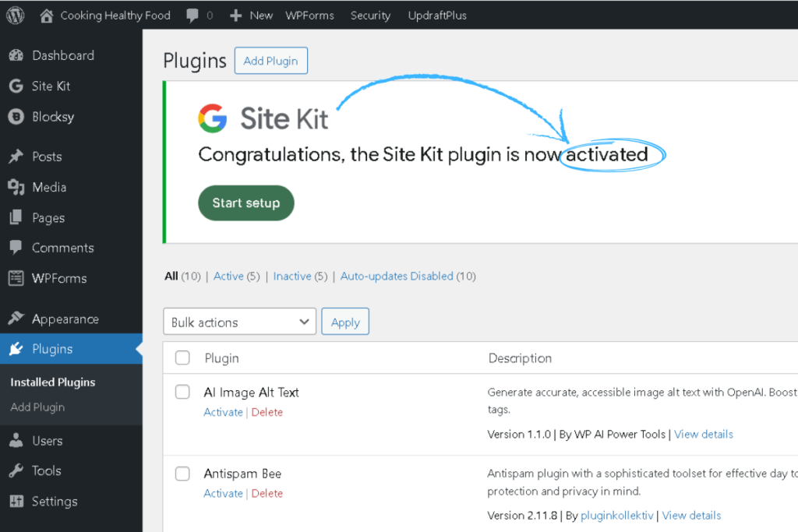Check the AI Image Alt Text plugin checkbox

[182, 392]
